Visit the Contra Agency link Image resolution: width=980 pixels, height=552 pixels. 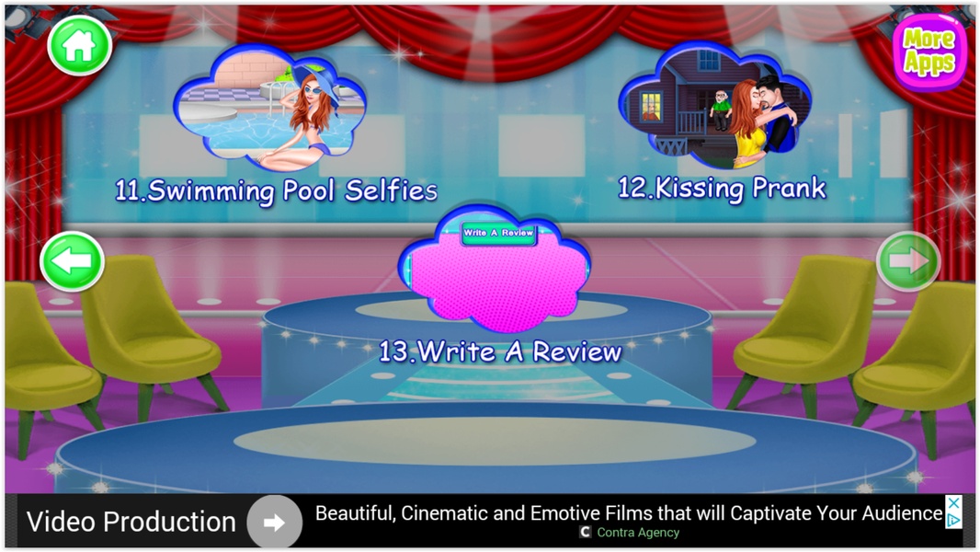(x=638, y=533)
